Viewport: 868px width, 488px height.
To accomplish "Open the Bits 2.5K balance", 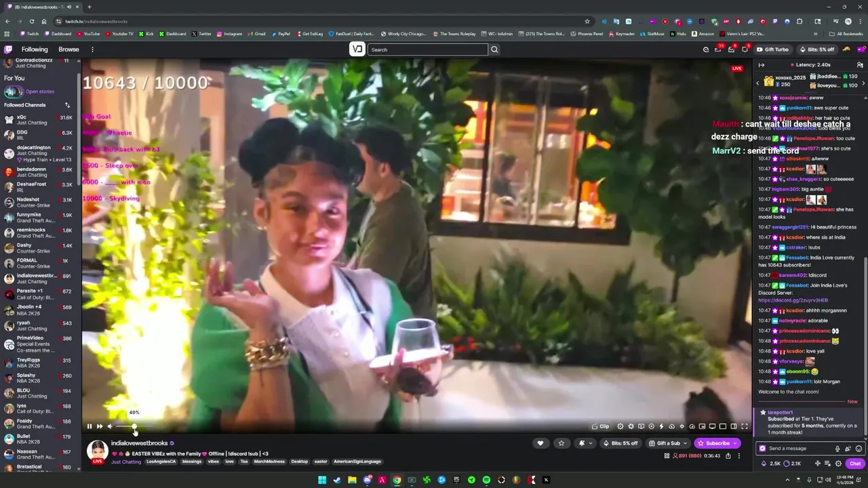I will [x=771, y=464].
